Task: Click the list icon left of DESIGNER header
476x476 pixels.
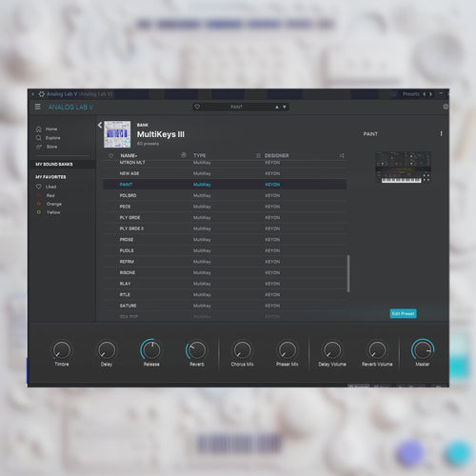Action: [258, 155]
